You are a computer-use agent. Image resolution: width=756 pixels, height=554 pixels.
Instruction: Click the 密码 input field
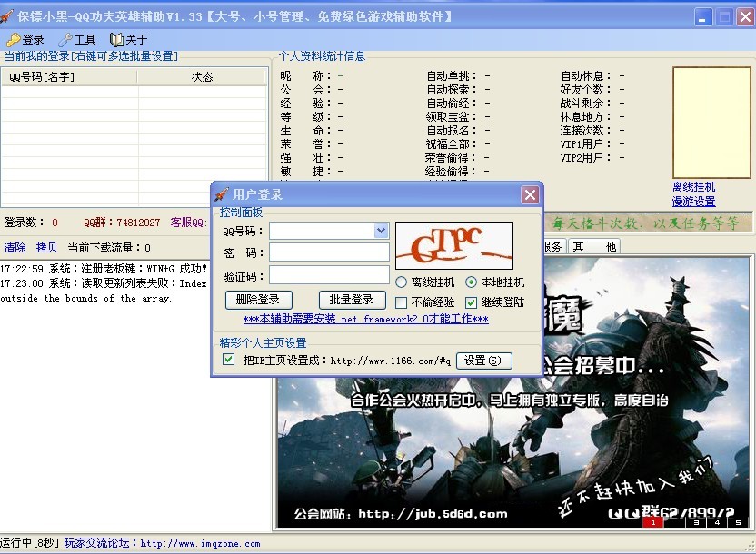329,252
